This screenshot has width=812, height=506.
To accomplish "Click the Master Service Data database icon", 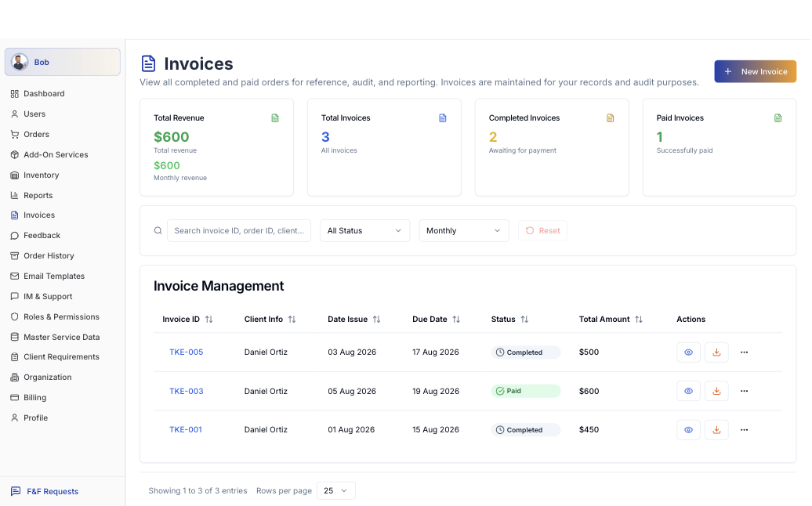I will pyautogui.click(x=14, y=338).
